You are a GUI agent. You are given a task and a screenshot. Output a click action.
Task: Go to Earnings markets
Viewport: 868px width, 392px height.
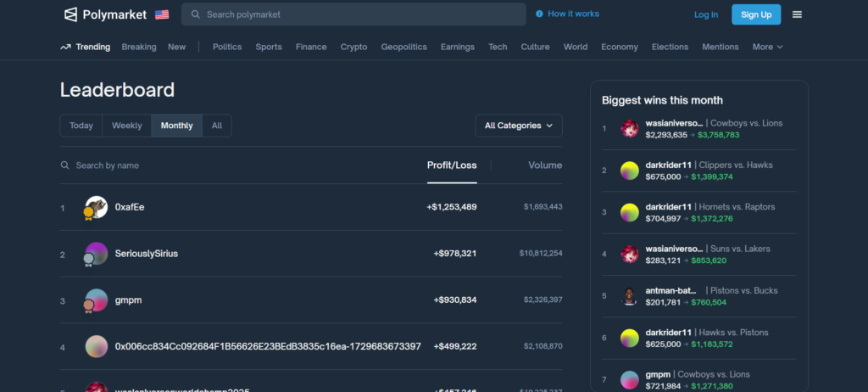tap(457, 48)
